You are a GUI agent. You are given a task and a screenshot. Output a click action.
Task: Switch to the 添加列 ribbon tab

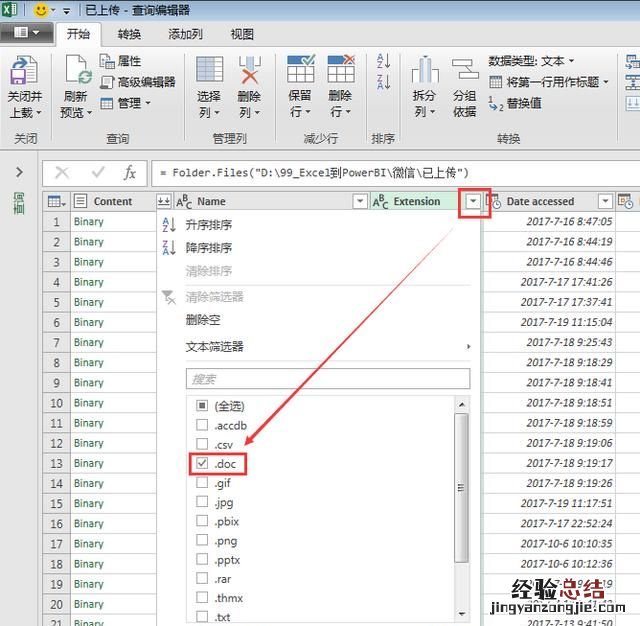pyautogui.click(x=185, y=34)
